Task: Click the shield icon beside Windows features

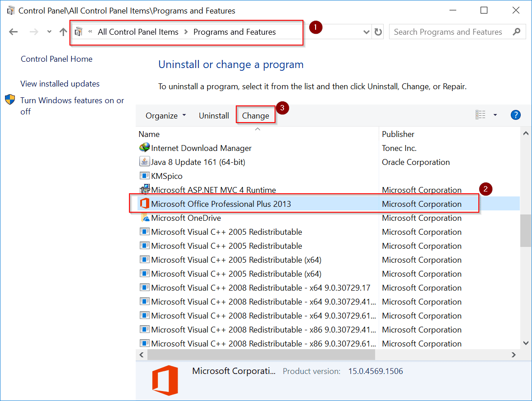Action: pos(10,100)
